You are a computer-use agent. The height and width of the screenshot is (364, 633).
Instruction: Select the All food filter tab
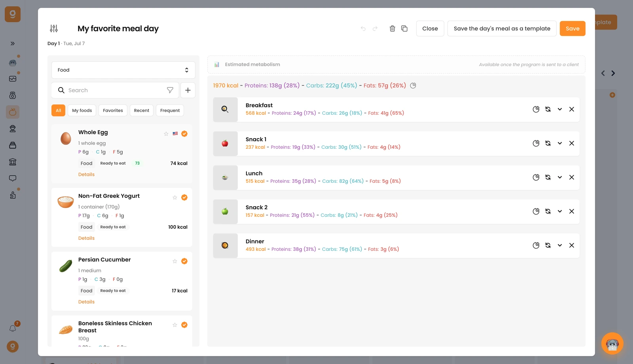pyautogui.click(x=58, y=110)
